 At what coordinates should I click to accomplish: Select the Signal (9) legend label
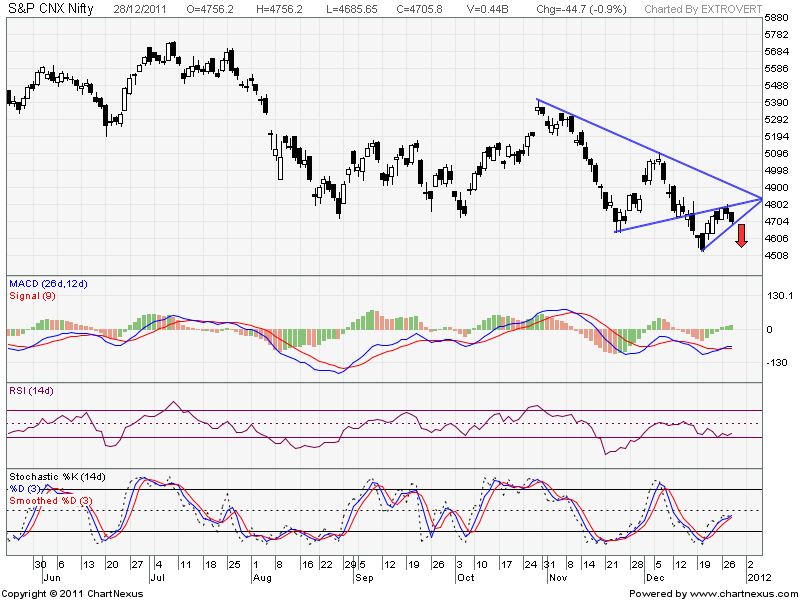33,296
